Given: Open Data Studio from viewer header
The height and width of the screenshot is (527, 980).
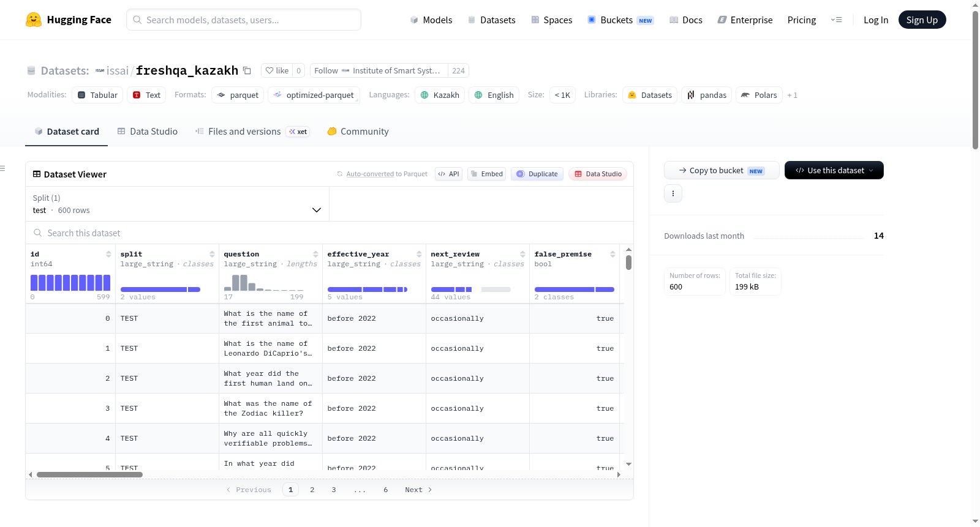Looking at the screenshot, I should (598, 174).
